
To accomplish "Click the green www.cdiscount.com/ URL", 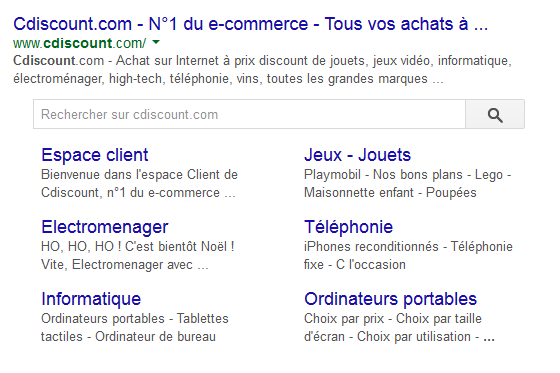I will [x=79, y=43].
